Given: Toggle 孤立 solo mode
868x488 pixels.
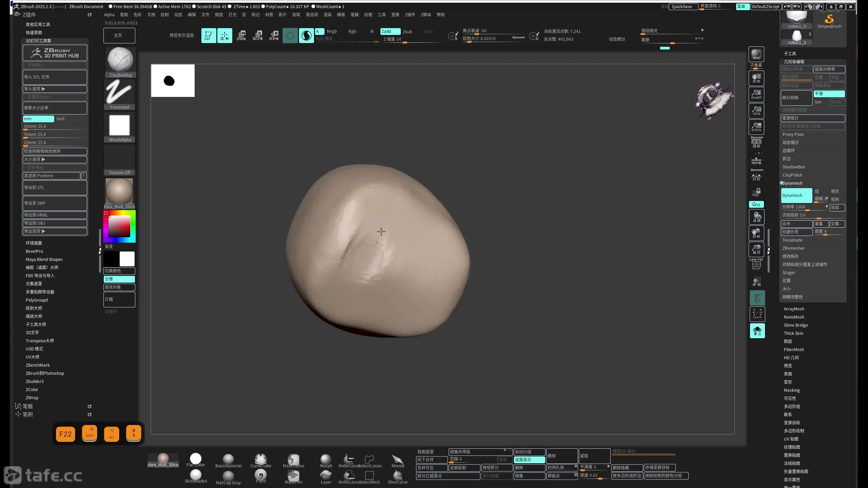Looking at the screenshot, I should 757,330.
